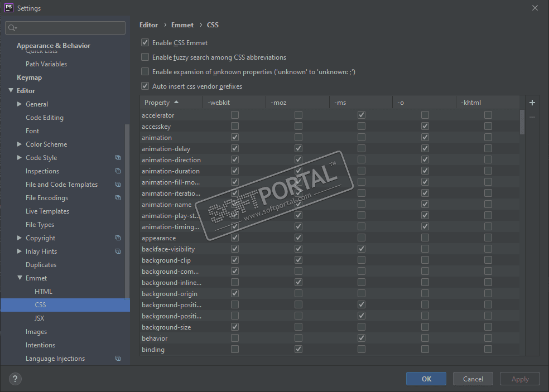This screenshot has height=392, width=549.
Task: Click the Cancel button
Action: (473, 379)
